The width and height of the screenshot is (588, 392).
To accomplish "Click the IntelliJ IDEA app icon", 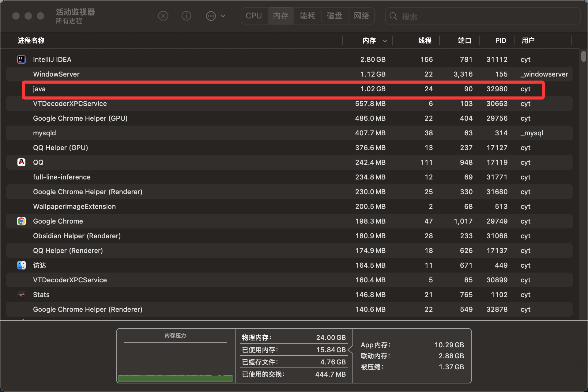I will pyautogui.click(x=21, y=59).
